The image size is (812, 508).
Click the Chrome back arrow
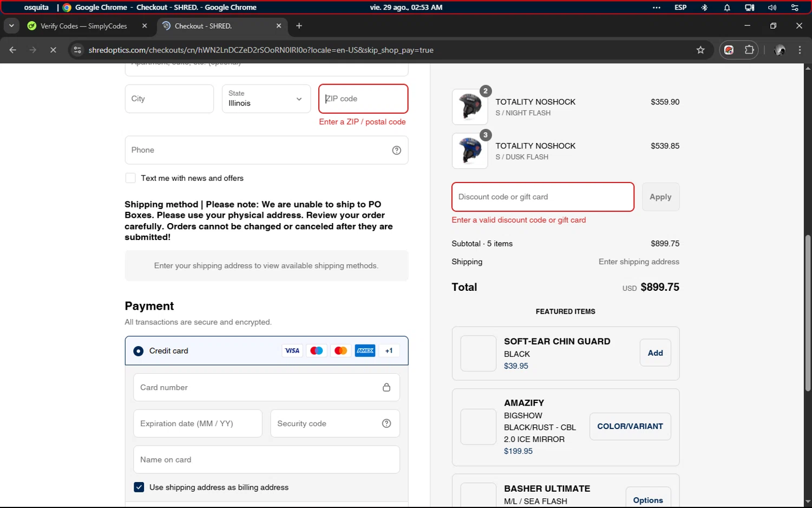point(13,50)
